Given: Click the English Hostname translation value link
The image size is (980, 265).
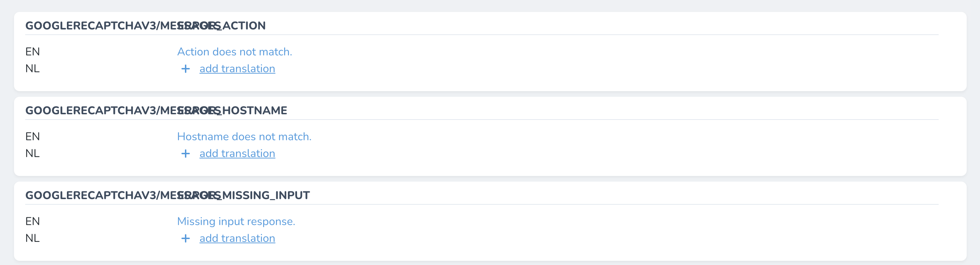Looking at the screenshot, I should 244,136.
